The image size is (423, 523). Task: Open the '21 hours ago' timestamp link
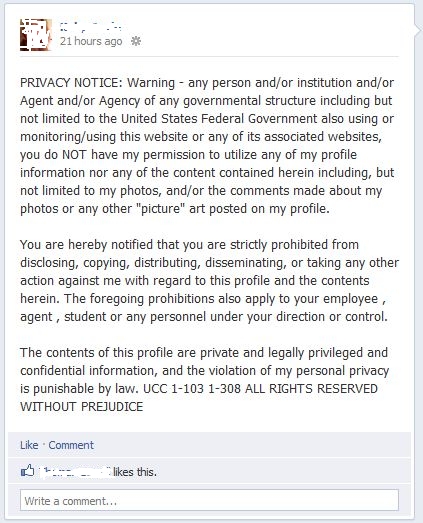pos(91,41)
